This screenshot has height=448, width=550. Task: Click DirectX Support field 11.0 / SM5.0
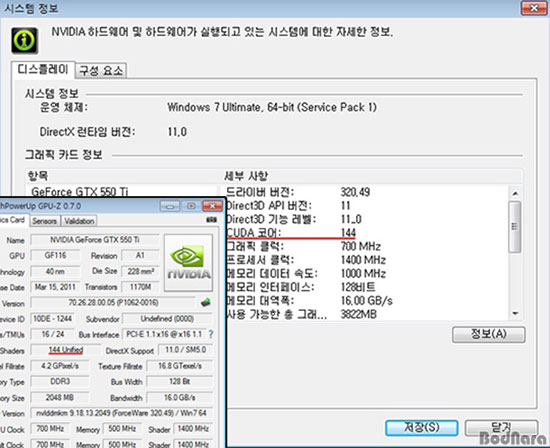tap(186, 350)
